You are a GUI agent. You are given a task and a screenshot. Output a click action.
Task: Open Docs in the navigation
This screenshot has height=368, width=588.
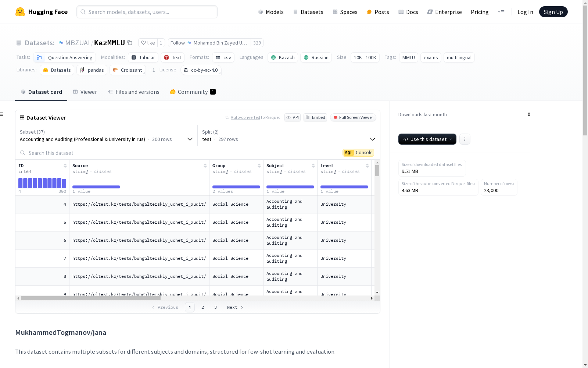408,12
